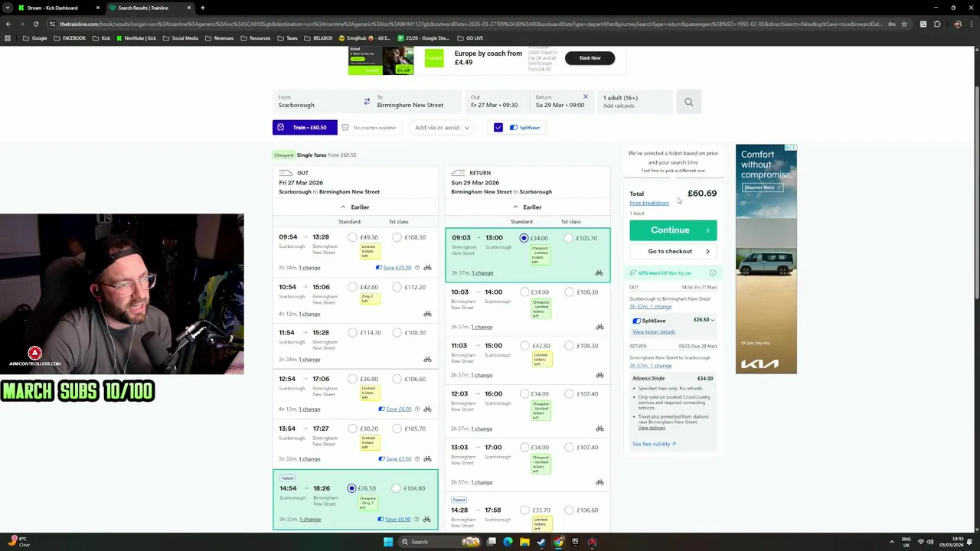Click the CO2 info icon beside car comparison

[713, 273]
